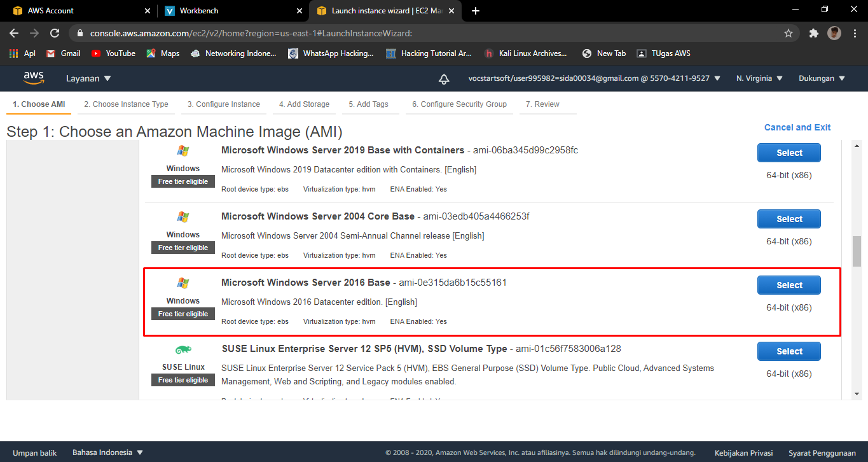Viewport: 868px width, 462px height.
Task: Open Umpan balik feedback link
Action: (x=35, y=453)
